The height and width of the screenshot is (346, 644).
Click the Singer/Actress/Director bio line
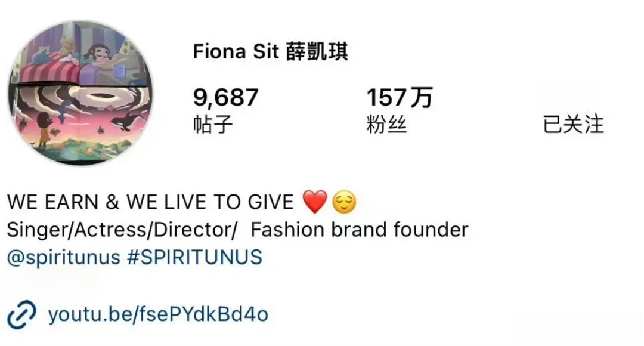[x=237, y=230]
